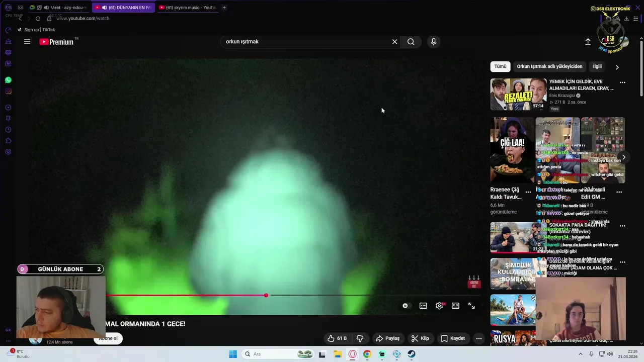
Task: Open the Windows Start menu
Action: coord(233,354)
